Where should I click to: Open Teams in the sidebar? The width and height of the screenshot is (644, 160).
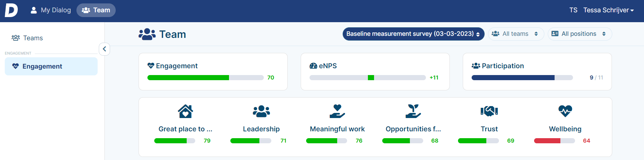click(x=33, y=38)
